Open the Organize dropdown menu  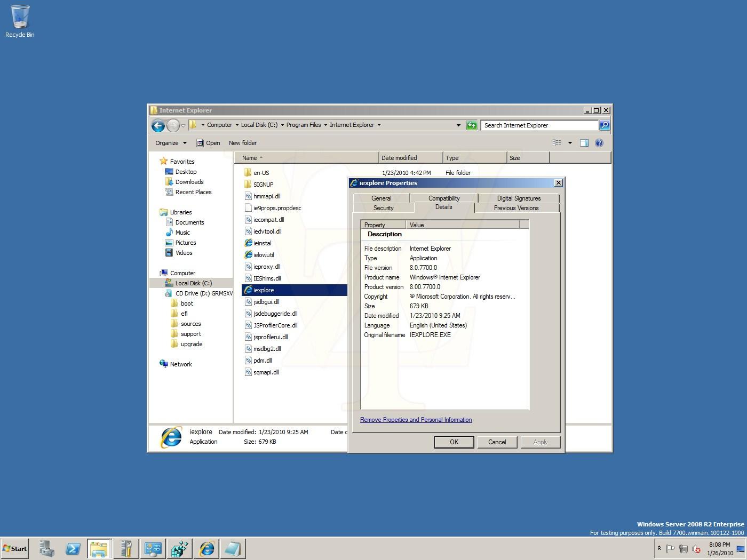[171, 143]
